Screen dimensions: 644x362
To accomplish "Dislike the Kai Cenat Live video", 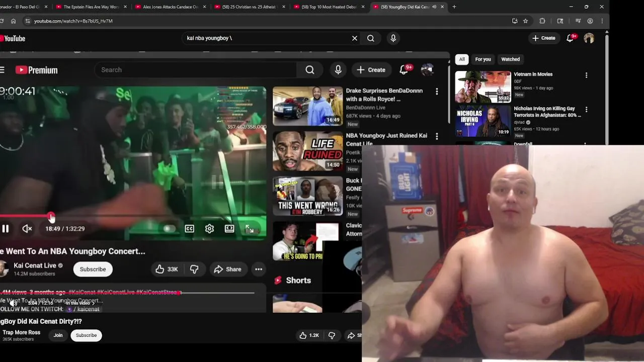I will [x=194, y=269].
